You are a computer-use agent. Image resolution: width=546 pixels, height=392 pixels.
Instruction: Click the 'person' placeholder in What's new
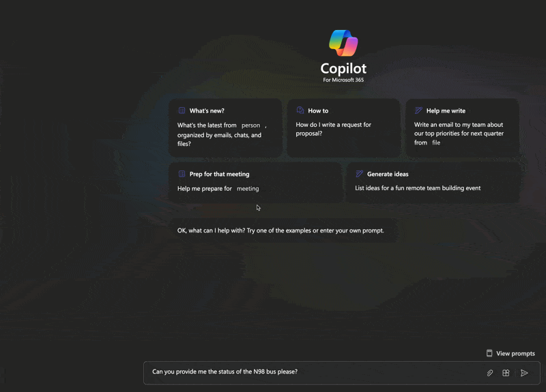[x=250, y=125]
